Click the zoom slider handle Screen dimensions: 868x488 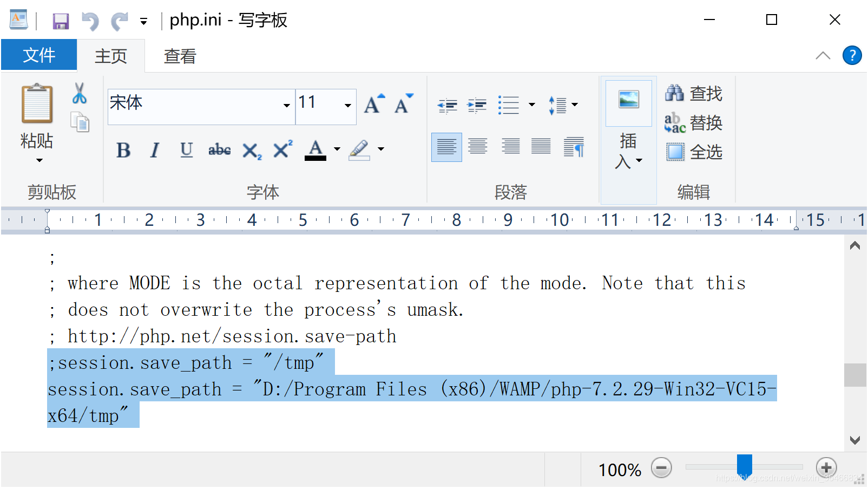745,465
